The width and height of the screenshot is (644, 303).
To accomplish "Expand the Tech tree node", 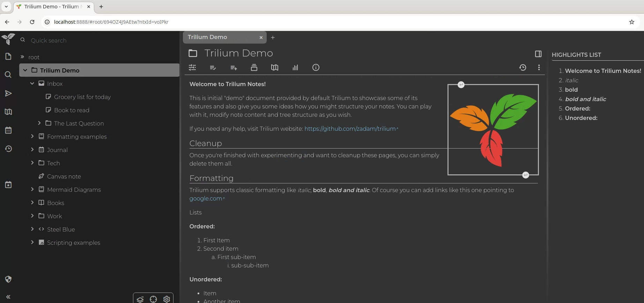I will click(32, 163).
